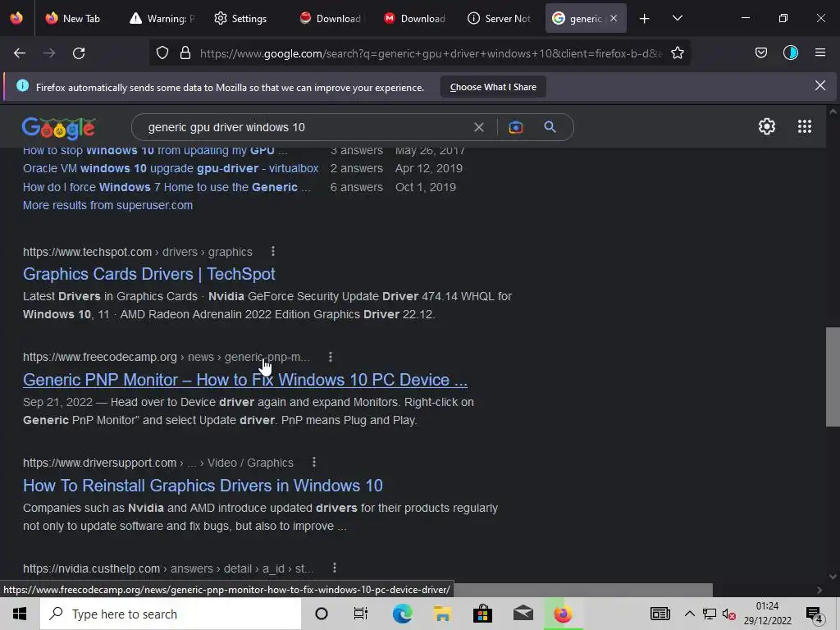Switch to the New Tab tab
This screenshot has width=840, height=630.
(x=73, y=18)
